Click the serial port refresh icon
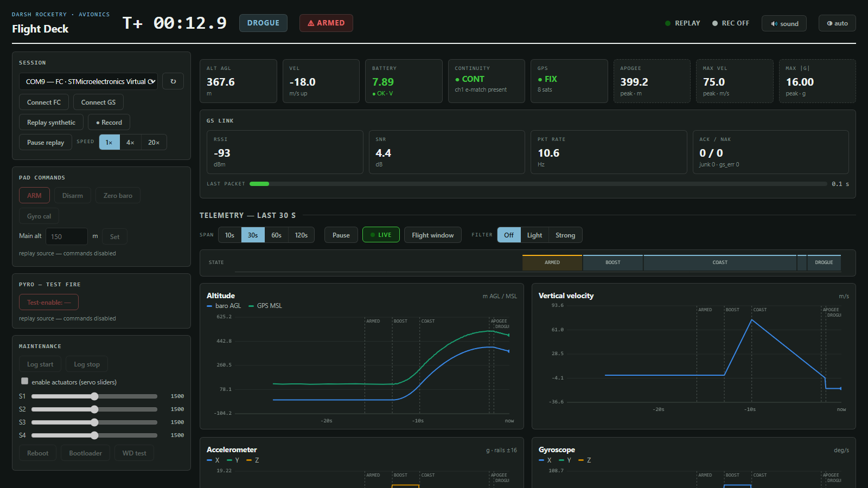The image size is (868, 488). point(173,81)
